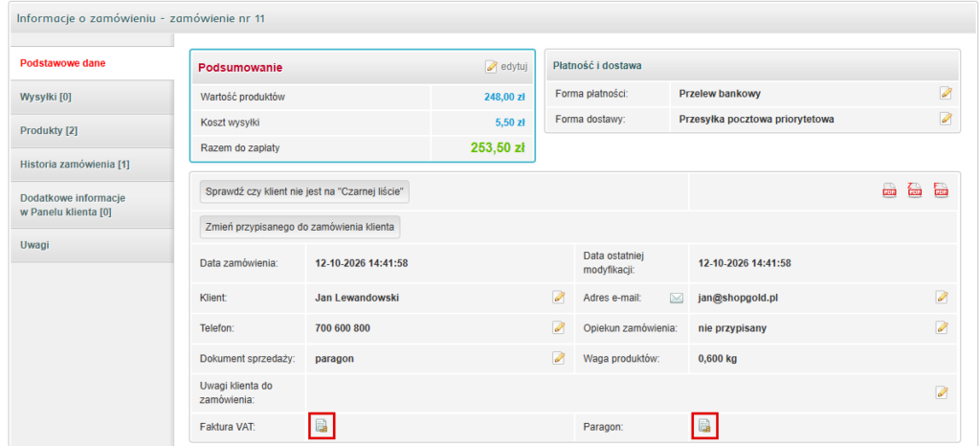Edit Klient Jan Lewandowski via pencil icon
Image resolution: width=980 pixels, height=446 pixels.
click(x=559, y=298)
